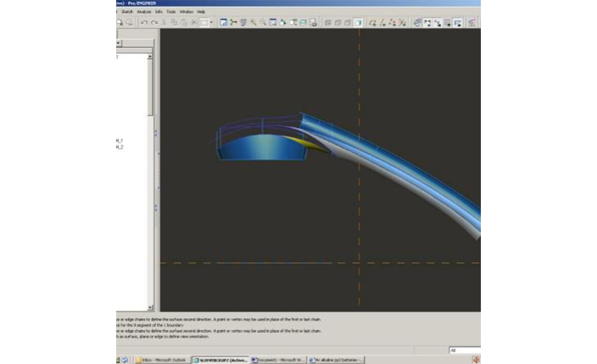Image resolution: width=597 pixels, height=364 pixels.
Task: Switch to Hidden Line display icon
Action: pos(338,23)
